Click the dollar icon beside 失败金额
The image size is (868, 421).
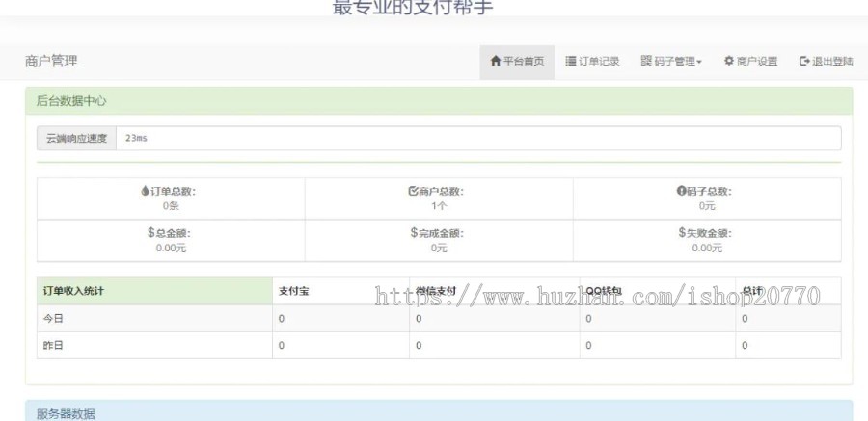click(682, 233)
